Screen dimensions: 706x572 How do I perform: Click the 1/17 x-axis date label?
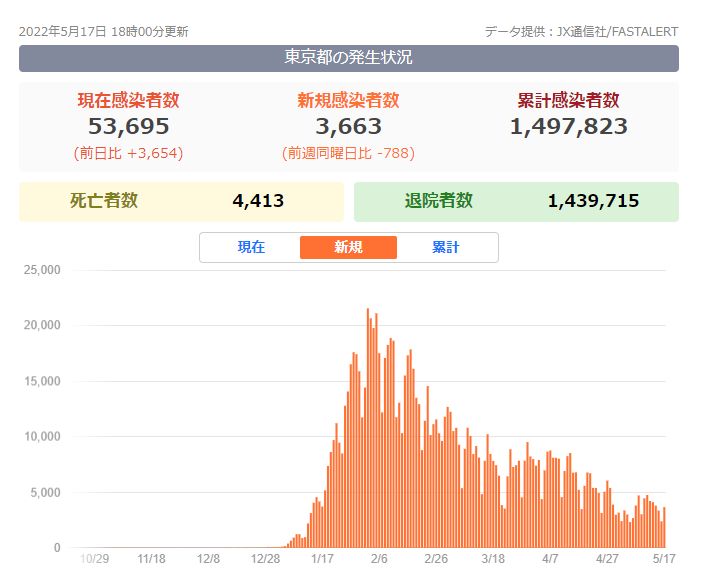pyautogui.click(x=322, y=559)
